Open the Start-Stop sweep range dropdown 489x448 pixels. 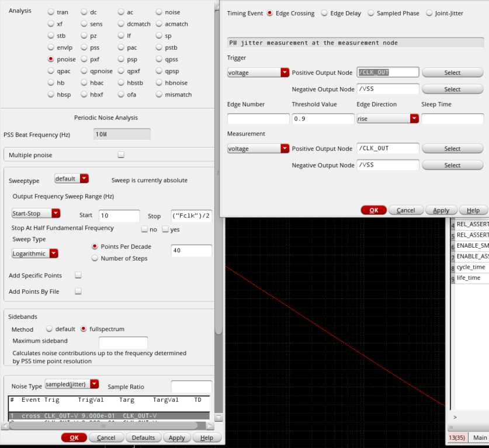click(36, 214)
